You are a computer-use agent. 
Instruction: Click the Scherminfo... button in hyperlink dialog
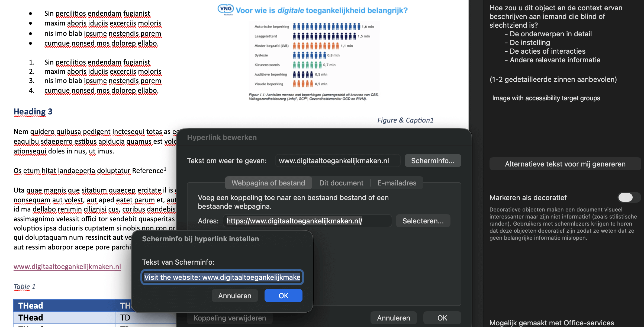point(433,160)
